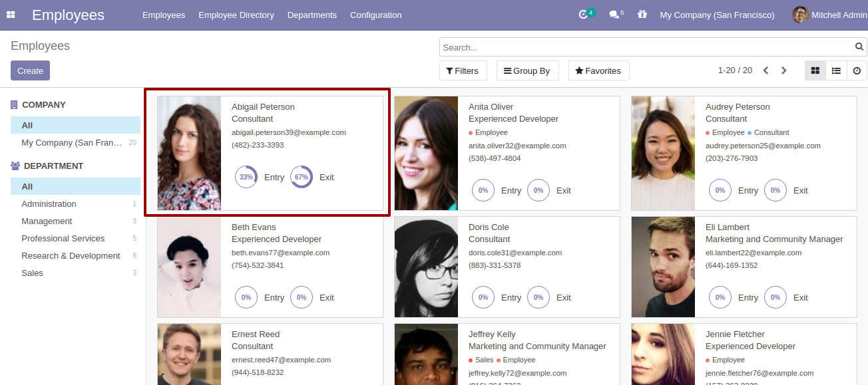Screen dimensions: 868x385
Task: Filter by Administration department
Action: coord(75,203)
